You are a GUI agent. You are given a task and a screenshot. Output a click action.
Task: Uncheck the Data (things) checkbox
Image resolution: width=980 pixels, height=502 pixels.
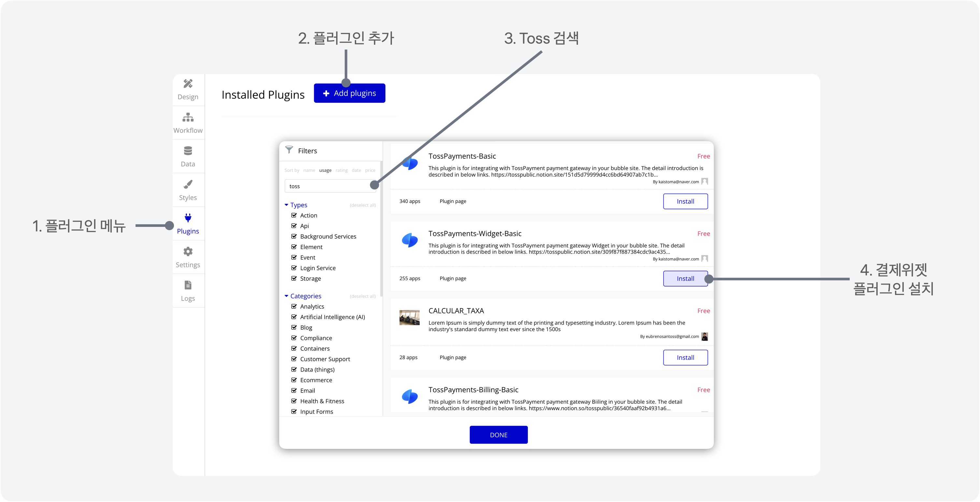(294, 370)
